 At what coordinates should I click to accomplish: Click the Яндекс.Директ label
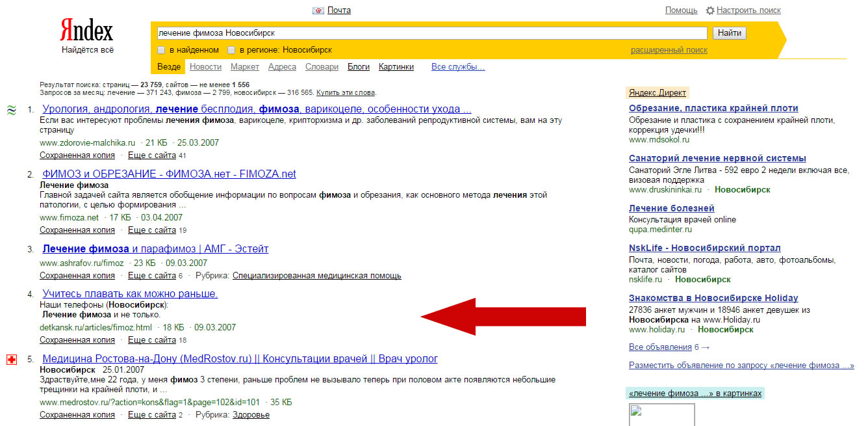pos(657,93)
